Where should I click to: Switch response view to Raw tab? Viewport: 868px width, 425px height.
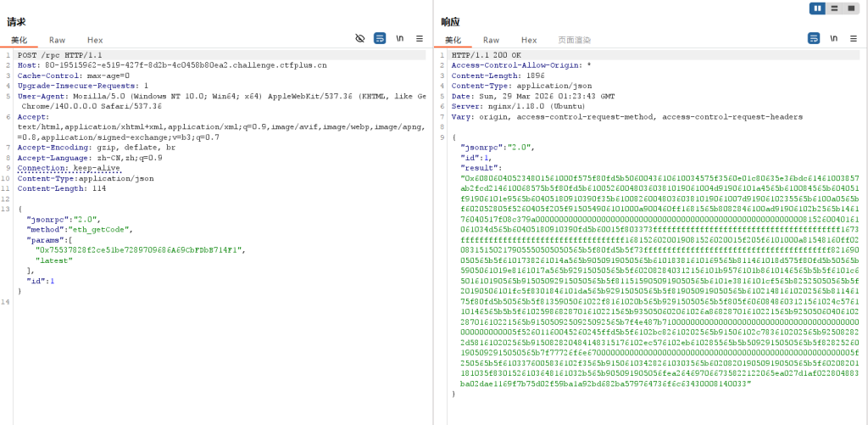click(491, 40)
